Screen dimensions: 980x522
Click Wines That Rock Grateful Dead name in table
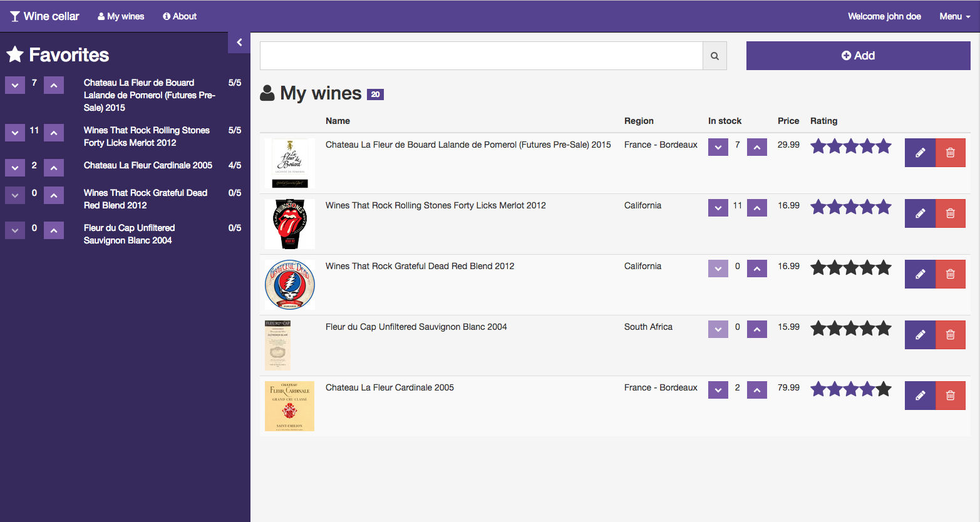click(x=420, y=266)
